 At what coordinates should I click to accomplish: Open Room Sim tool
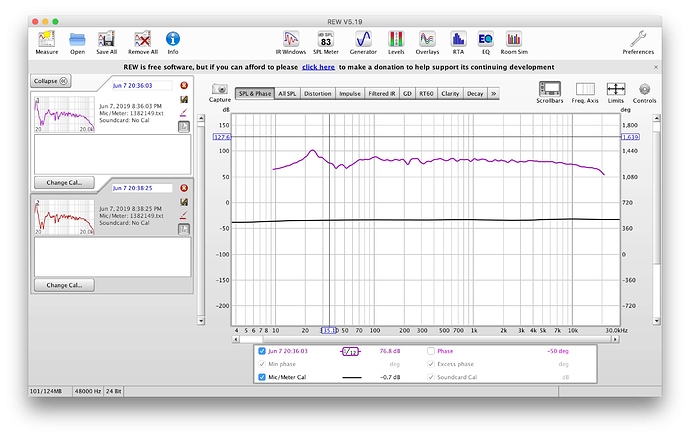coord(513,39)
